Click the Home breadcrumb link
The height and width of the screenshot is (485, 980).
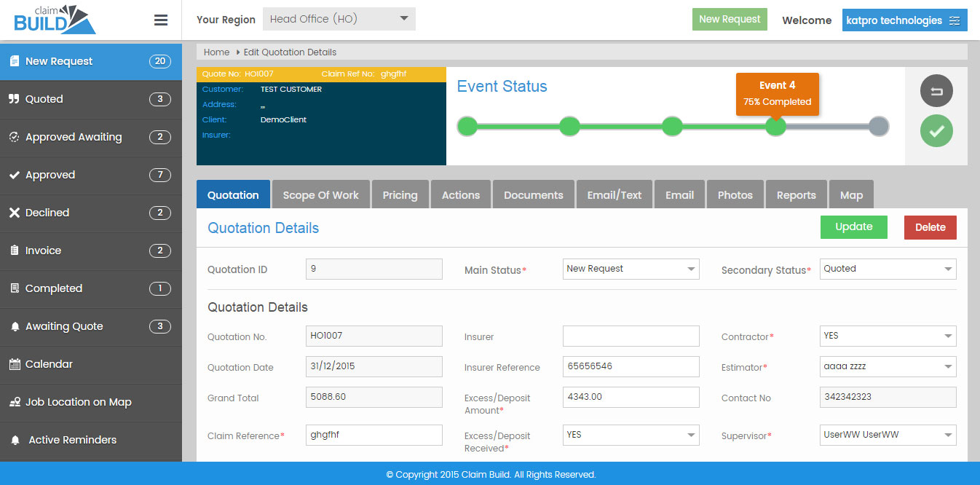pos(216,52)
